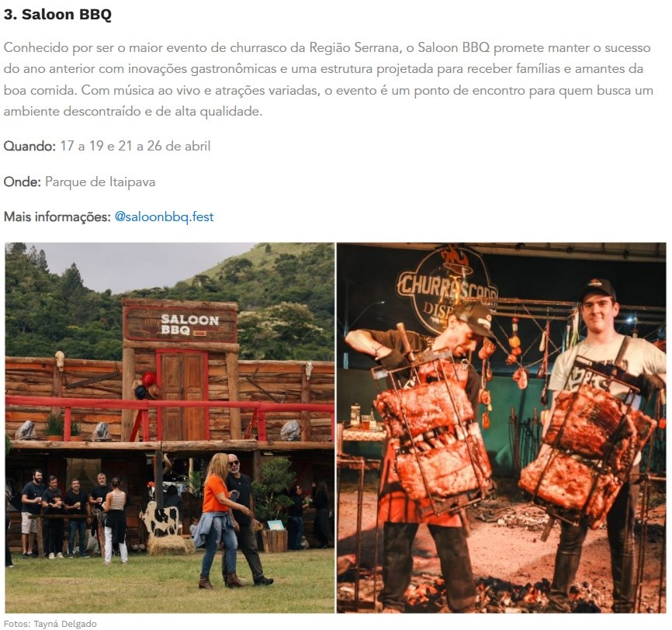Click the 'Onde:' label

click(x=23, y=182)
